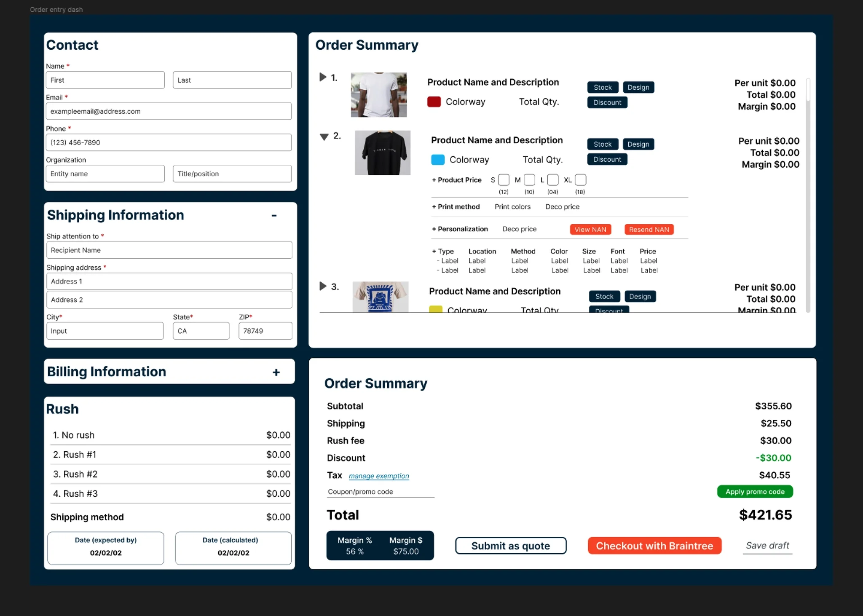Viewport: 863px width, 616px height.
Task: Select the Rush #2 option
Action: (171, 474)
